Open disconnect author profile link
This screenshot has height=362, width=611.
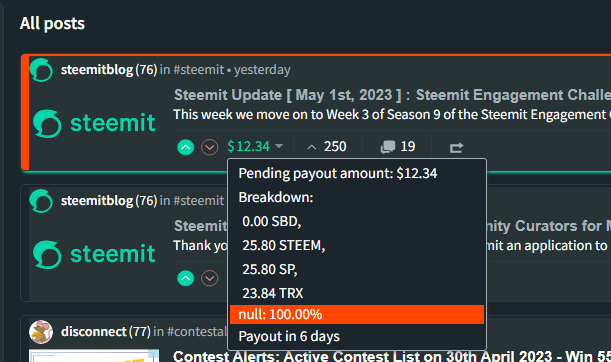[x=94, y=332]
